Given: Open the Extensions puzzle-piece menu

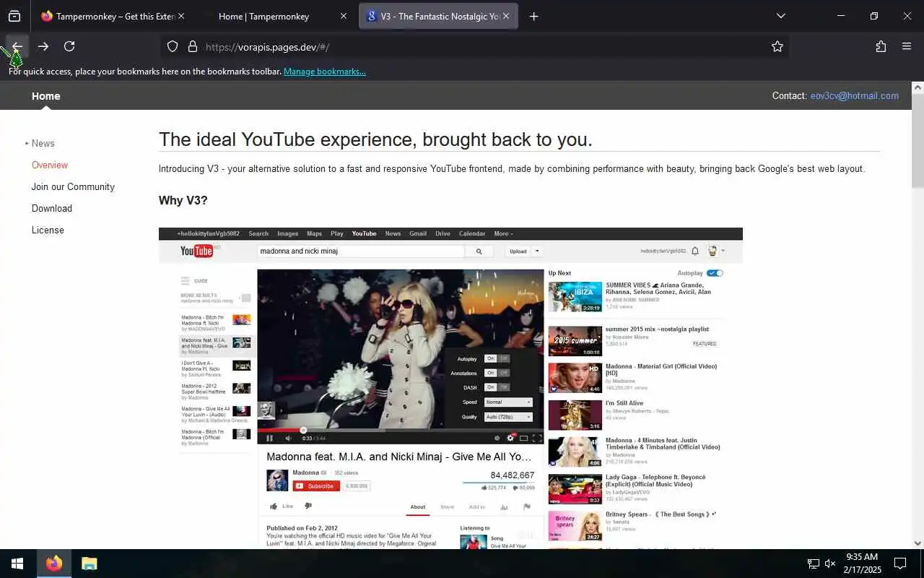Looking at the screenshot, I should pos(881,47).
